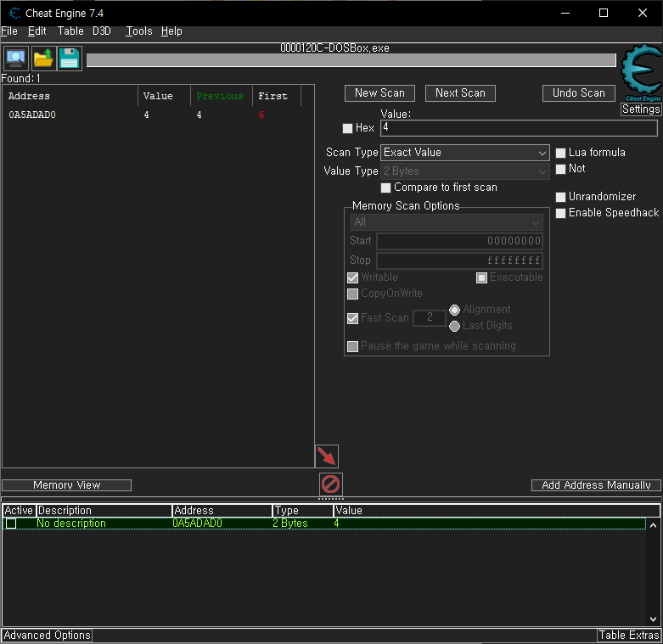This screenshot has height=644, width=663.
Task: Select the Last Digits radio button
Action: pos(454,326)
